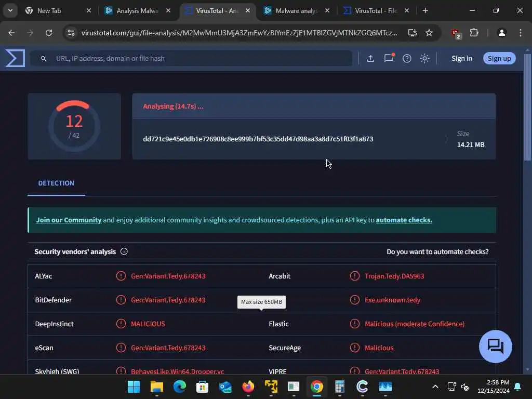532x399 pixels.
Task: Open the floating chat bubble button
Action: coord(495,347)
